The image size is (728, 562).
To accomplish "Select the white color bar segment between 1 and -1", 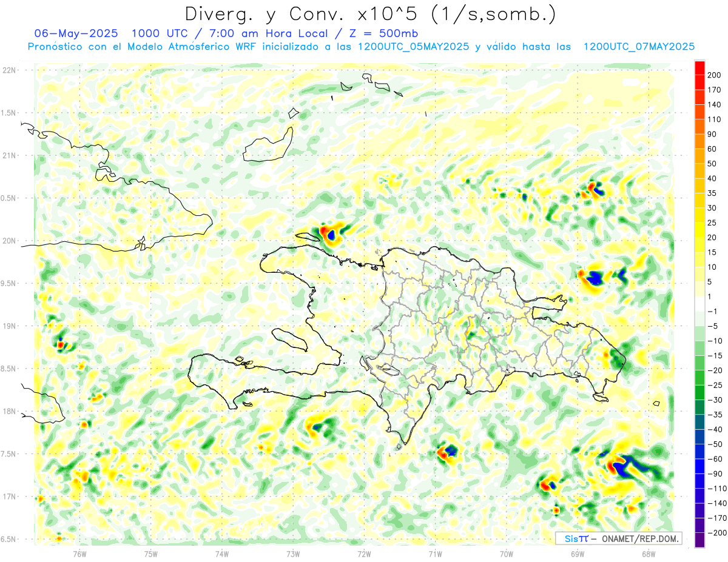I will (x=699, y=304).
